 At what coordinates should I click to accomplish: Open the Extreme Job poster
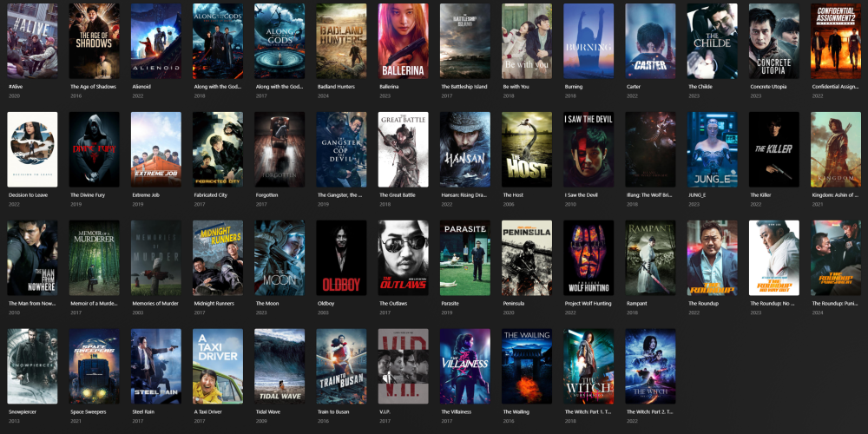point(156,149)
